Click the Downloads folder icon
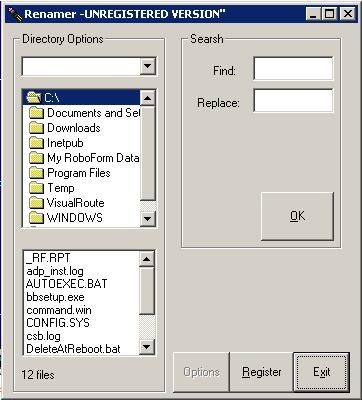This screenshot has height=400, width=362. pos(36,128)
